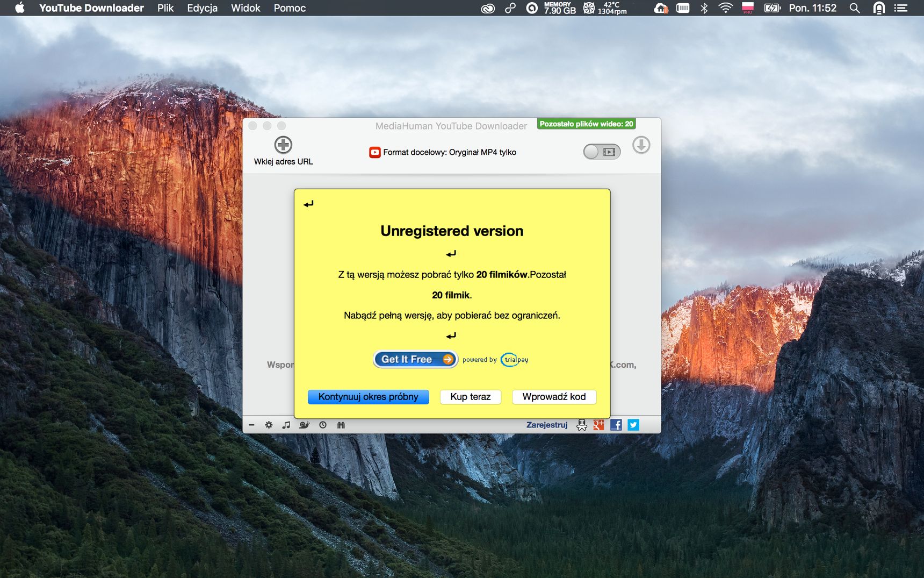
Task: Open Spotlight search magnifier icon
Action: click(x=854, y=8)
